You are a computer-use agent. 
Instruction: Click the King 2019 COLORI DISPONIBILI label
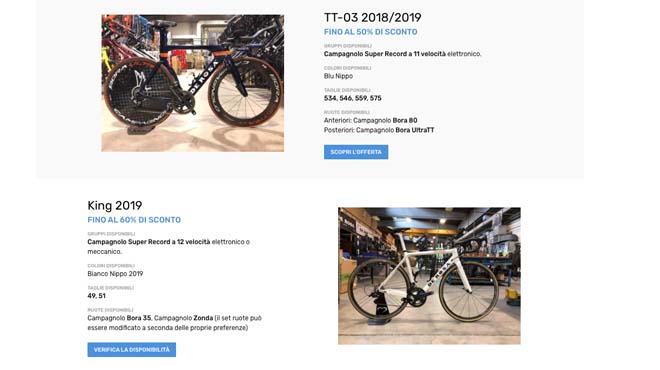coord(111,266)
